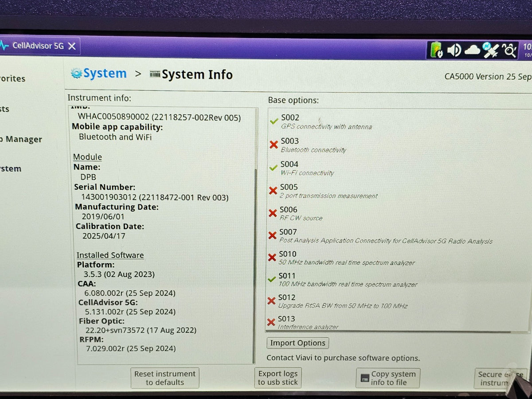Click the Installed Software heading
The width and height of the screenshot is (532, 399).
(110, 255)
